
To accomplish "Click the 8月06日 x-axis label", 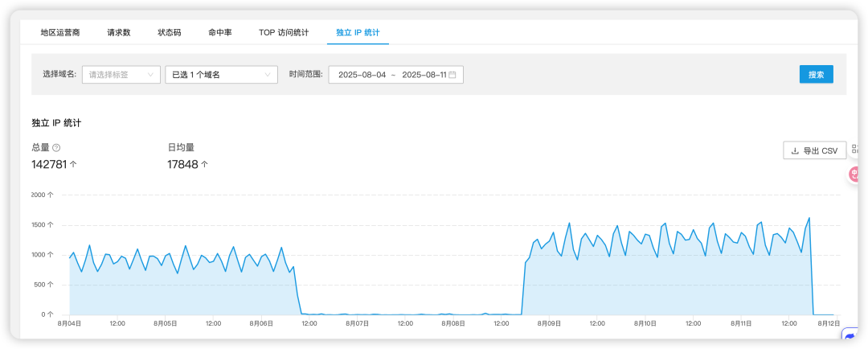I will pyautogui.click(x=262, y=323).
